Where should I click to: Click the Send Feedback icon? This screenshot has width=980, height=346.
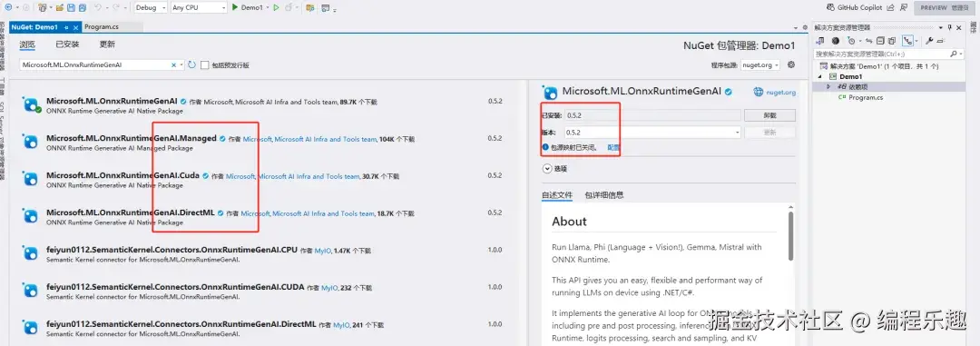(903, 7)
